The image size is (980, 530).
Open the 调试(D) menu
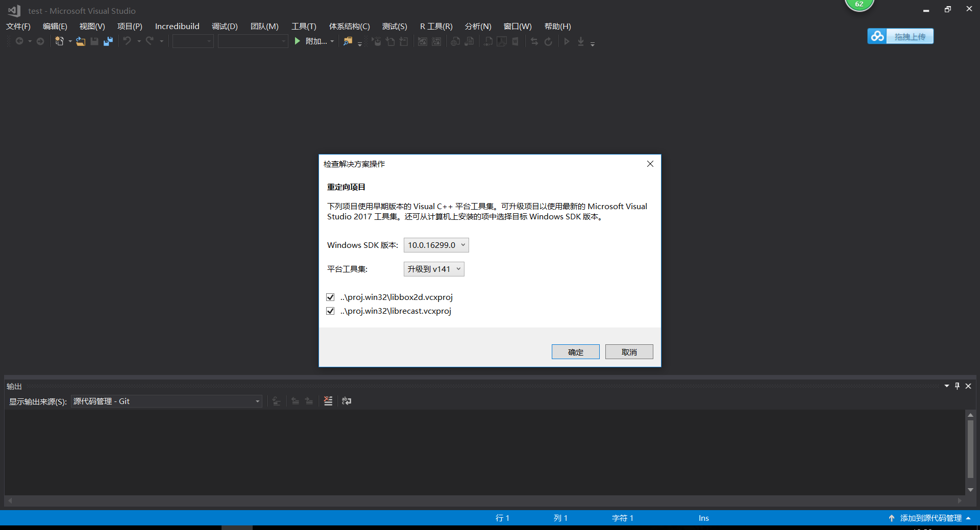(x=225, y=26)
